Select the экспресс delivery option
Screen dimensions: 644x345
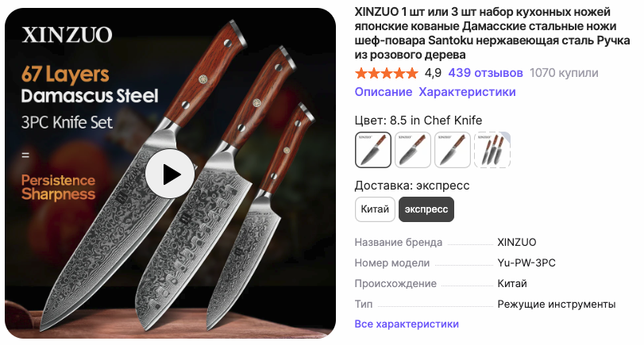click(x=426, y=209)
